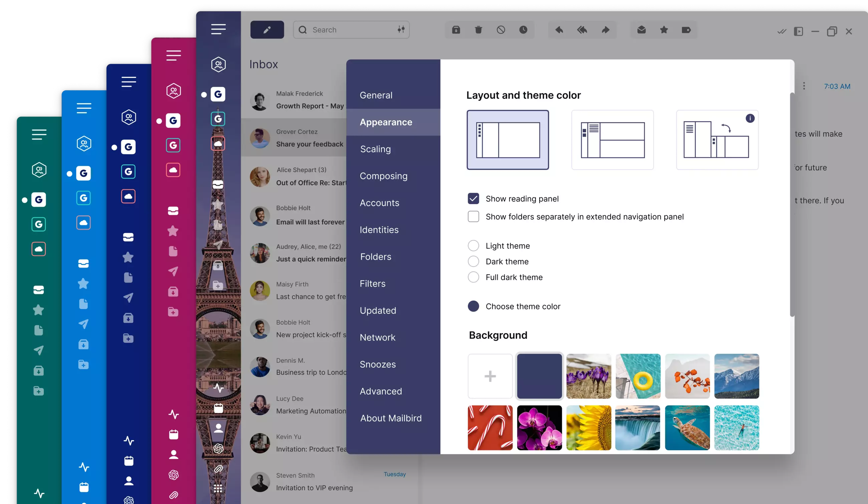
Task: Select Light theme radio
Action: (473, 245)
